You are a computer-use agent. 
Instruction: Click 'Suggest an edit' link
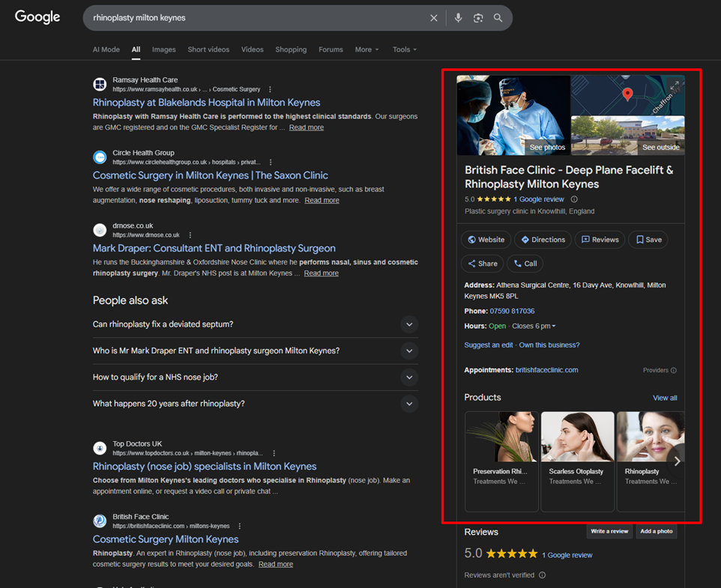(489, 345)
